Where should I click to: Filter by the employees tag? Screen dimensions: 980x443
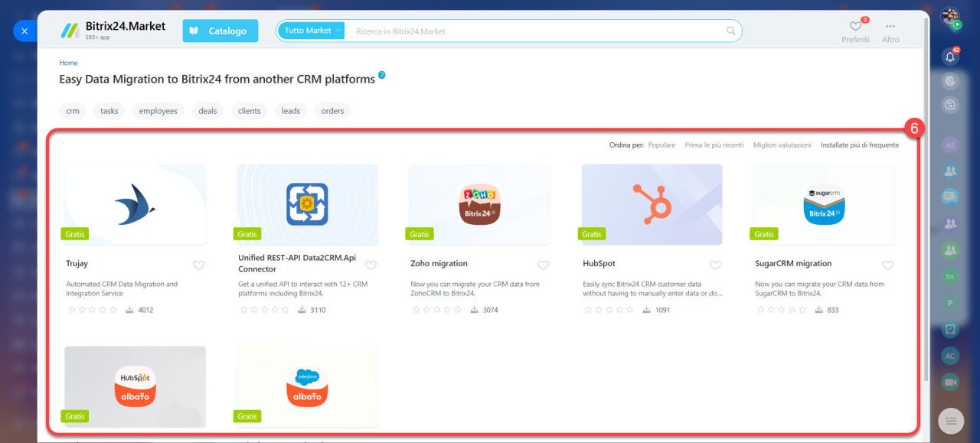click(x=158, y=111)
